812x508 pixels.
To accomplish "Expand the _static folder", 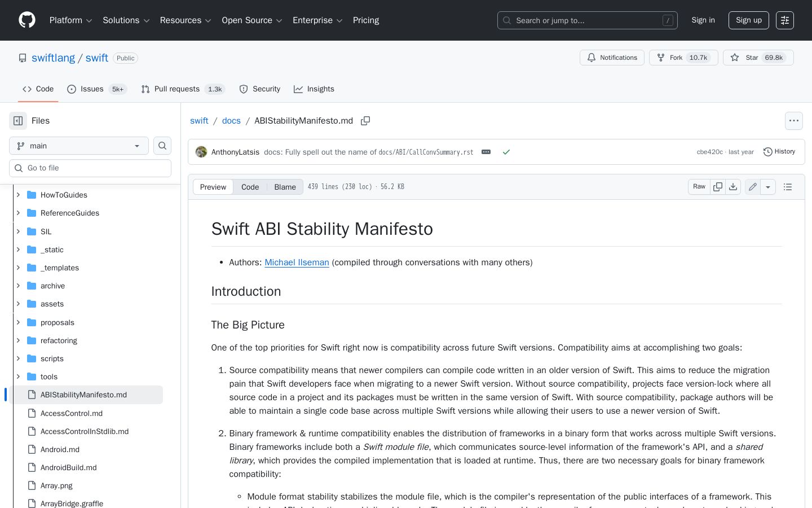I will [x=18, y=249].
